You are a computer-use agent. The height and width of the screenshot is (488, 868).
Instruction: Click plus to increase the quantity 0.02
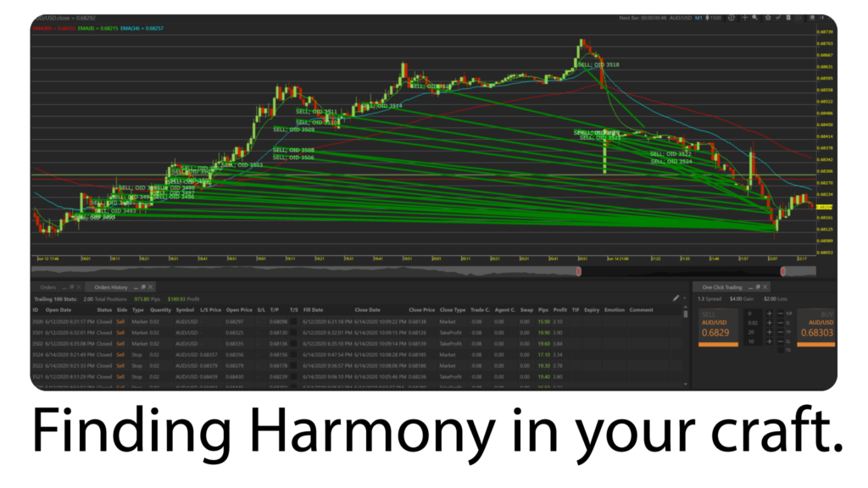[769, 323]
